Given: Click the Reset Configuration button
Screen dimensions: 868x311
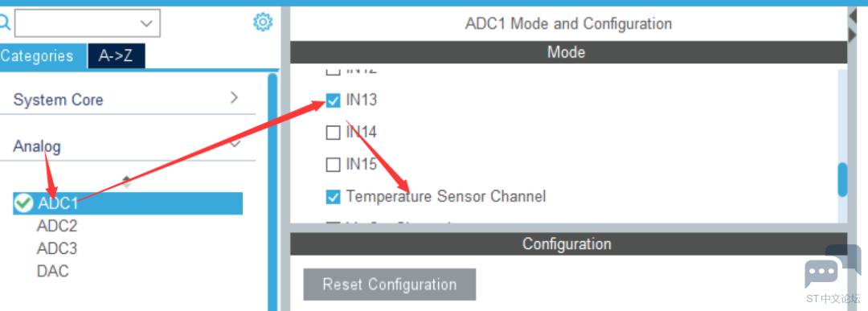Looking at the screenshot, I should click(390, 284).
